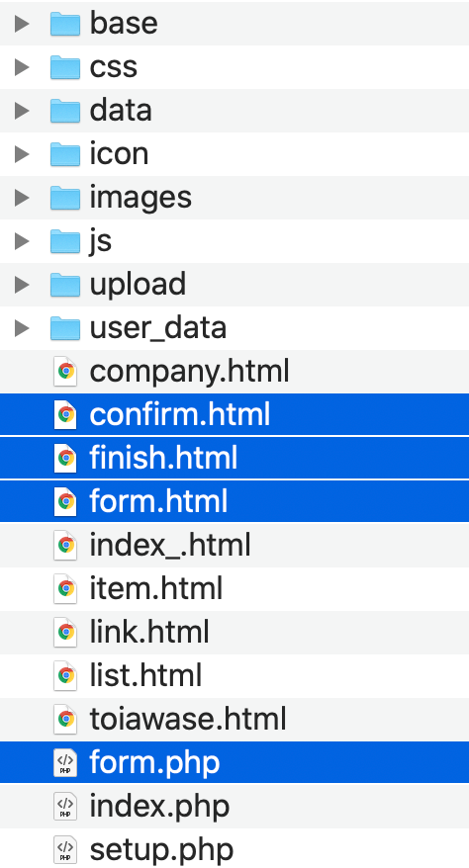Select the confirm.html file name
This screenshot has width=469, height=868.
(180, 414)
